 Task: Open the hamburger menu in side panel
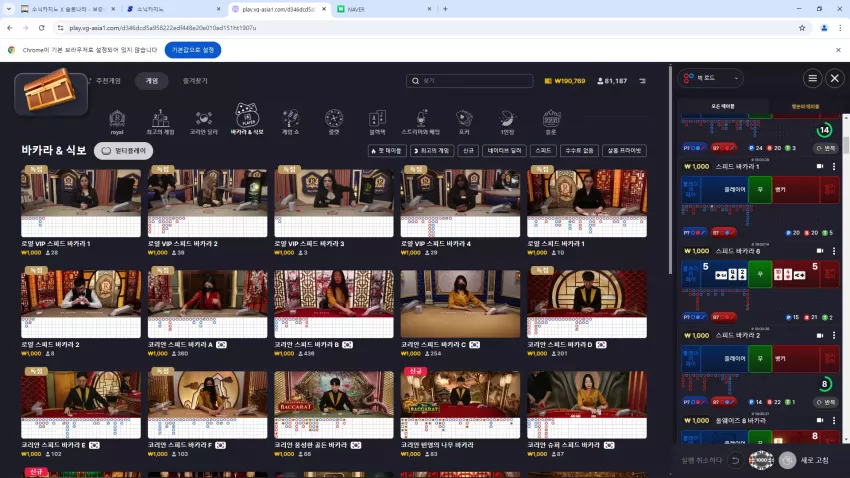click(x=812, y=79)
